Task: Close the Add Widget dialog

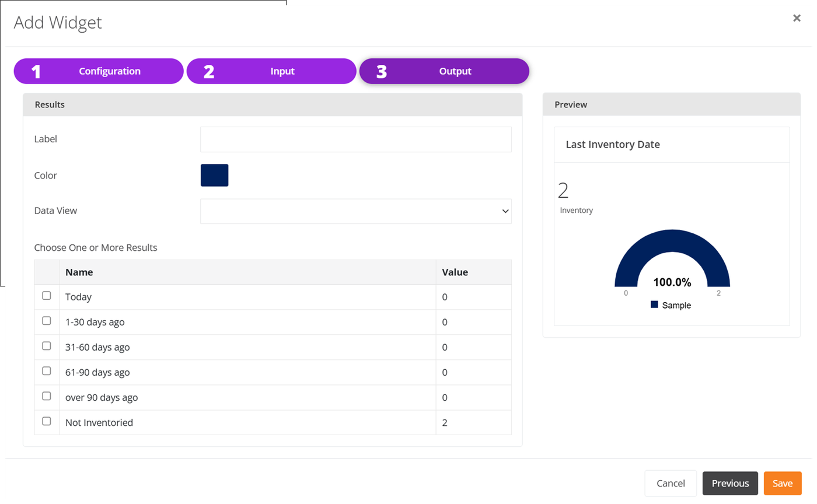Action: click(x=797, y=18)
